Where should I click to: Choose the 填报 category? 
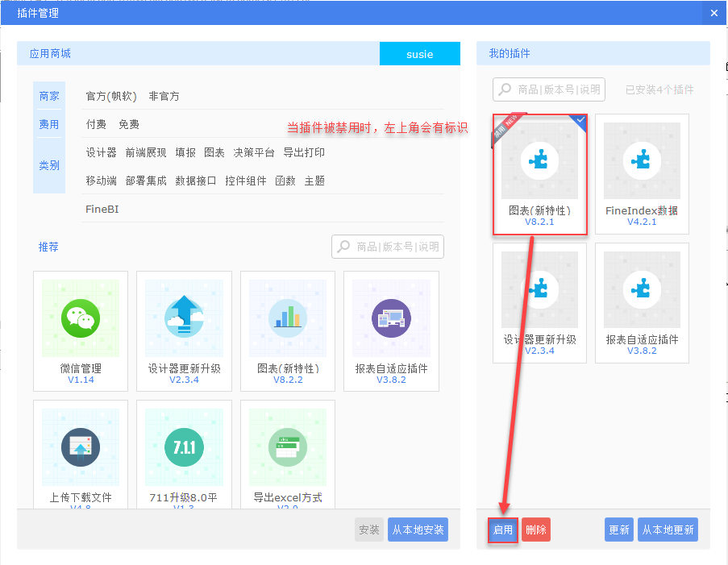[x=185, y=153]
